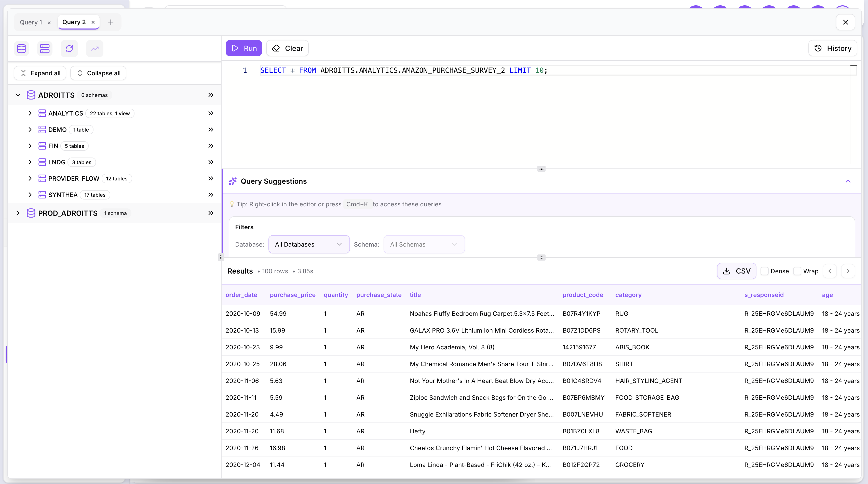Close the Query 2 tab
Viewport: 868px width, 484px height.
tap(93, 23)
